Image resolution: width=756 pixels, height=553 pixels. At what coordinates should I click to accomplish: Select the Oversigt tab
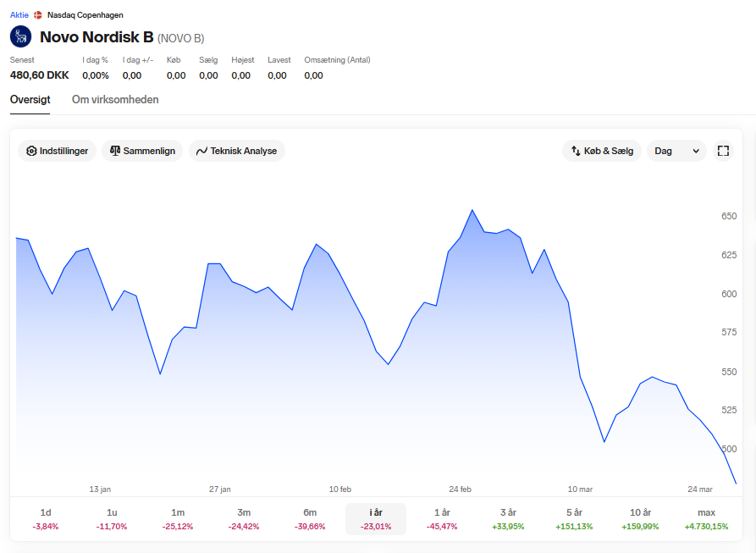[x=30, y=99]
